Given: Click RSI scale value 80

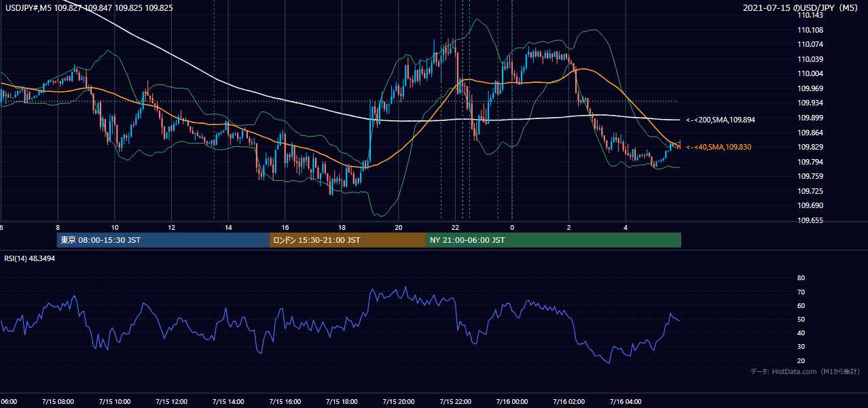Looking at the screenshot, I should click(x=801, y=278).
